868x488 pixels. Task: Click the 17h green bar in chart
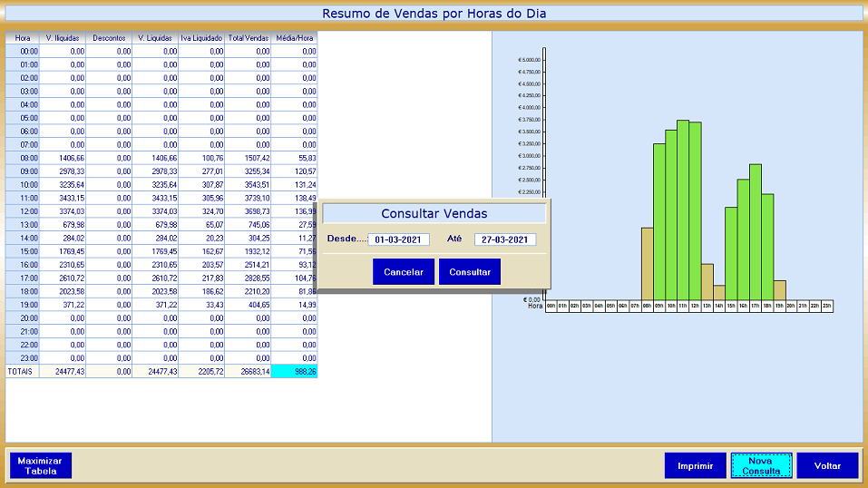point(755,231)
